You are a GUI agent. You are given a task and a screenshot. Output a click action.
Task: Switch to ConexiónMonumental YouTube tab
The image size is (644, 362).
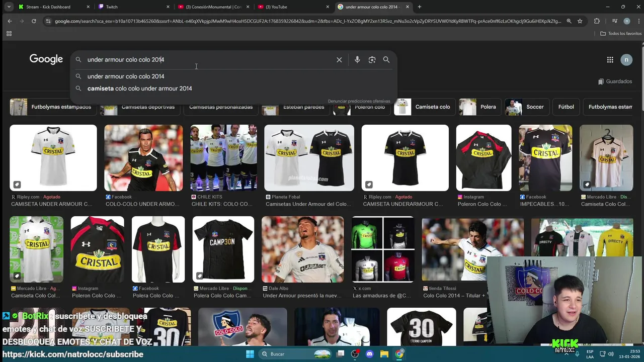click(214, 7)
